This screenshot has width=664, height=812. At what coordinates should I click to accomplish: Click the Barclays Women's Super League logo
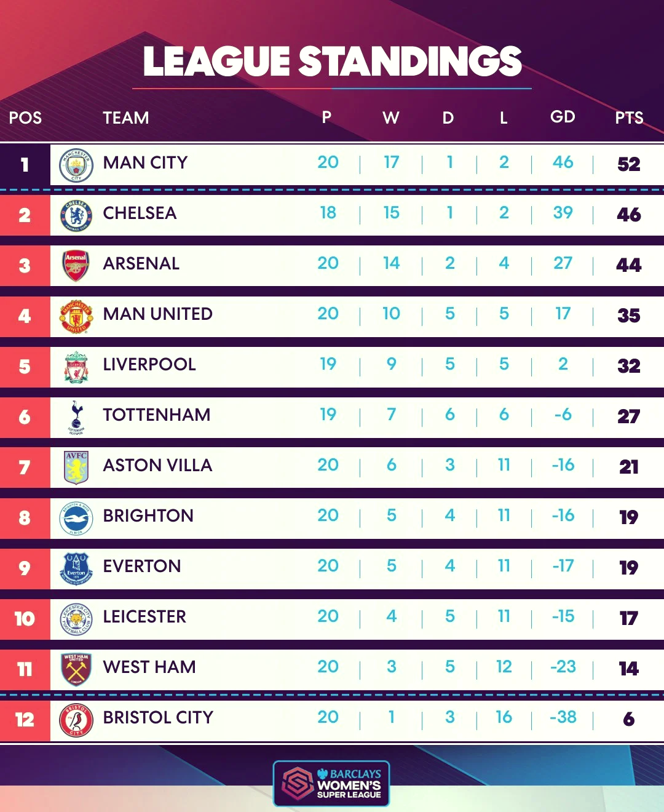(331, 784)
